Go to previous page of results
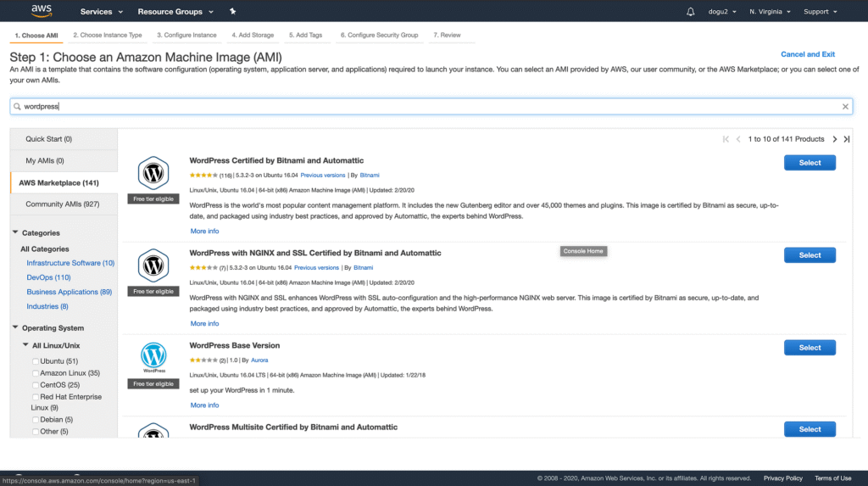Screen dimensions: 868x486 click(738, 139)
